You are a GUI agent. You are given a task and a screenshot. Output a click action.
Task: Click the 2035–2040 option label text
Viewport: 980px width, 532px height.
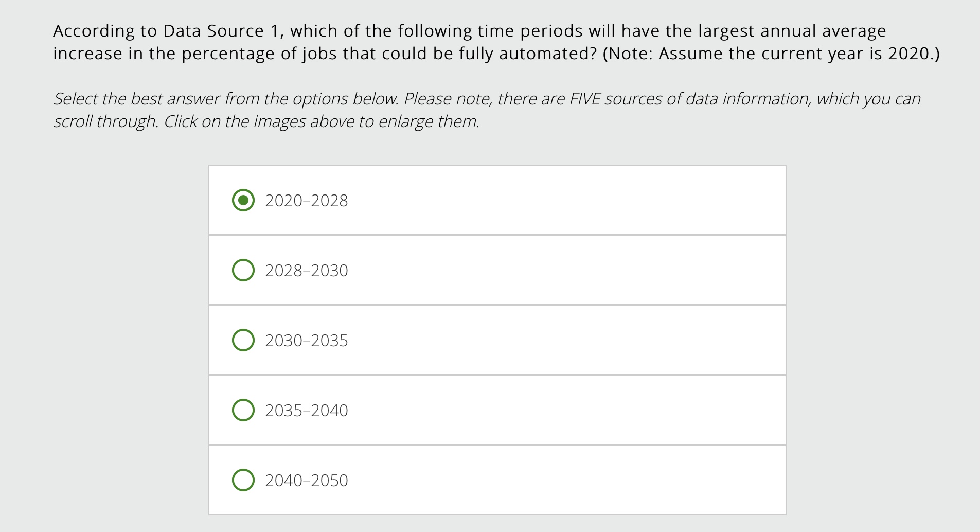pos(306,410)
